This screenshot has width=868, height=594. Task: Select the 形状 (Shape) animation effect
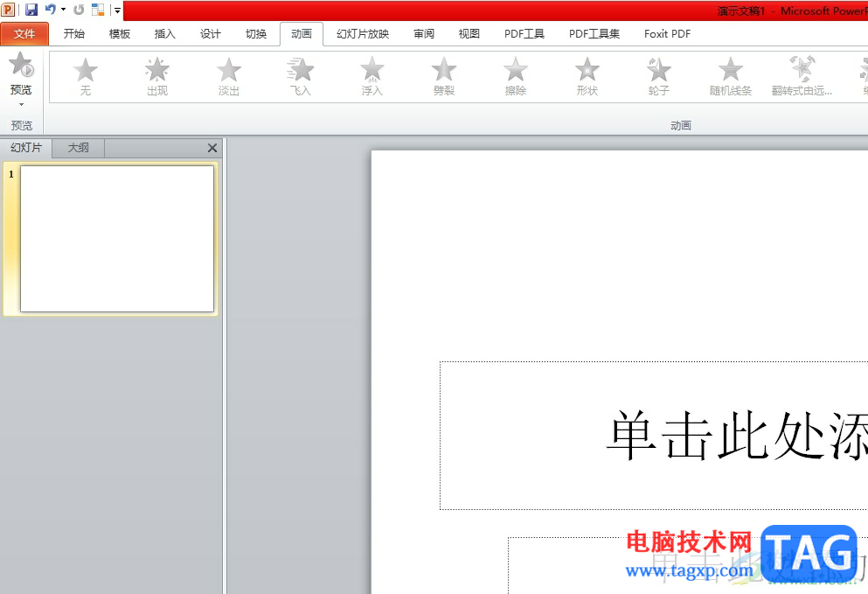tap(587, 76)
